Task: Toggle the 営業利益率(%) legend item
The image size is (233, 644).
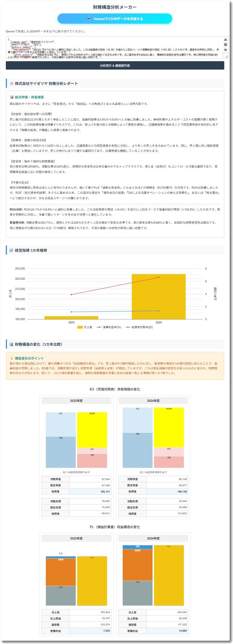Action: [x=108, y=327]
